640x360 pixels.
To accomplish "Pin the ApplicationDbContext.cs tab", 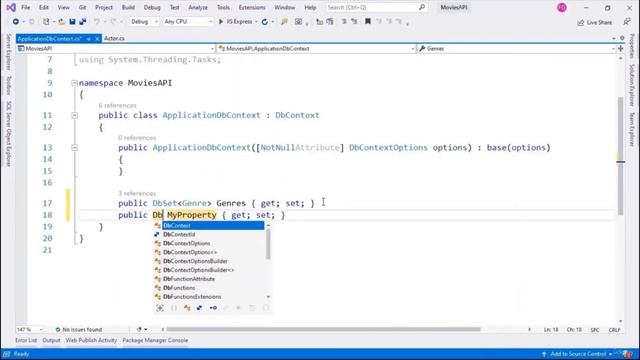I will pyautogui.click(x=89, y=38).
